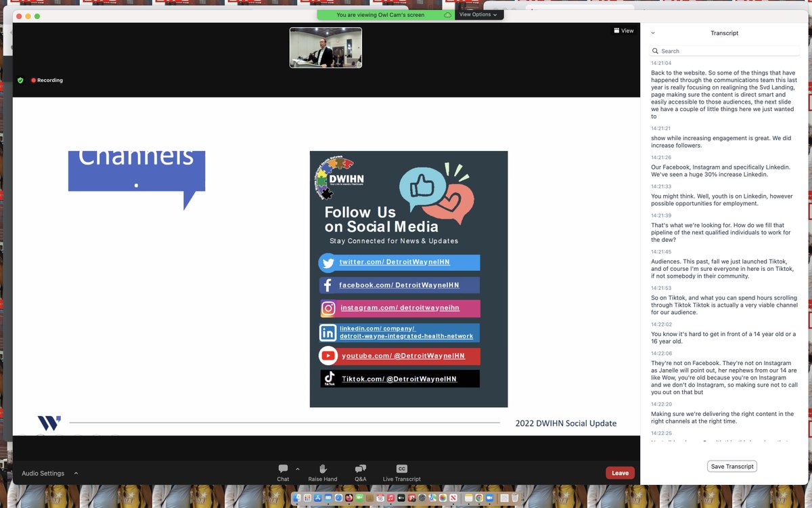Viewport: 812px width, 508px height.
Task: Click the red Recording indicator
Action: pyautogui.click(x=47, y=80)
